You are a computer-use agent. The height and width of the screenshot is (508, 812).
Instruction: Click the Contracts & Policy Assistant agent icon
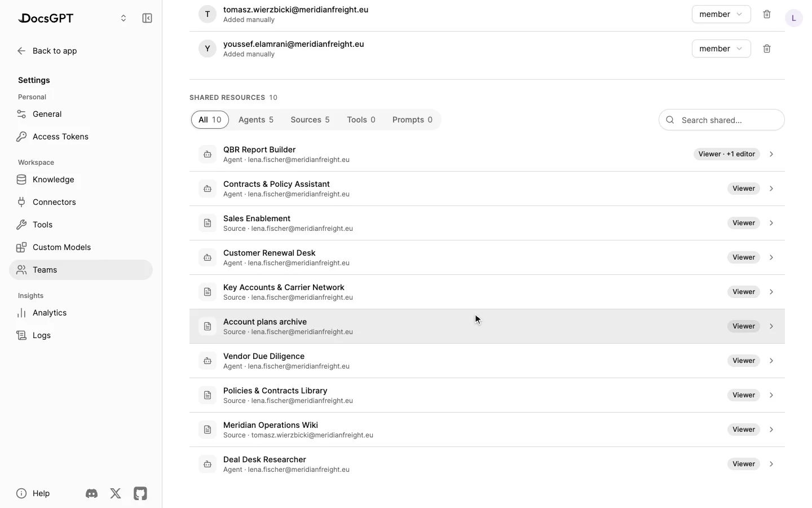(208, 189)
